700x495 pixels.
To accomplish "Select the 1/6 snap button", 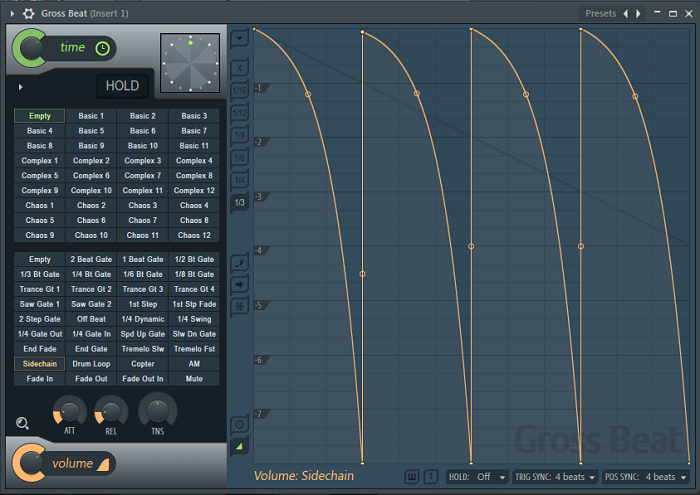I will coord(240,157).
